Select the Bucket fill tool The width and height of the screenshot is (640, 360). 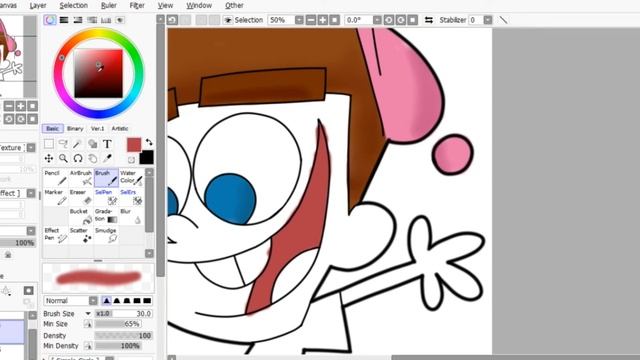(x=81, y=216)
